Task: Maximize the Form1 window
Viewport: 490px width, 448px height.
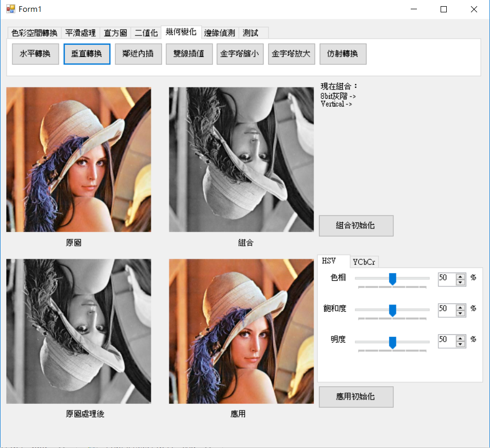Action: 444,9
